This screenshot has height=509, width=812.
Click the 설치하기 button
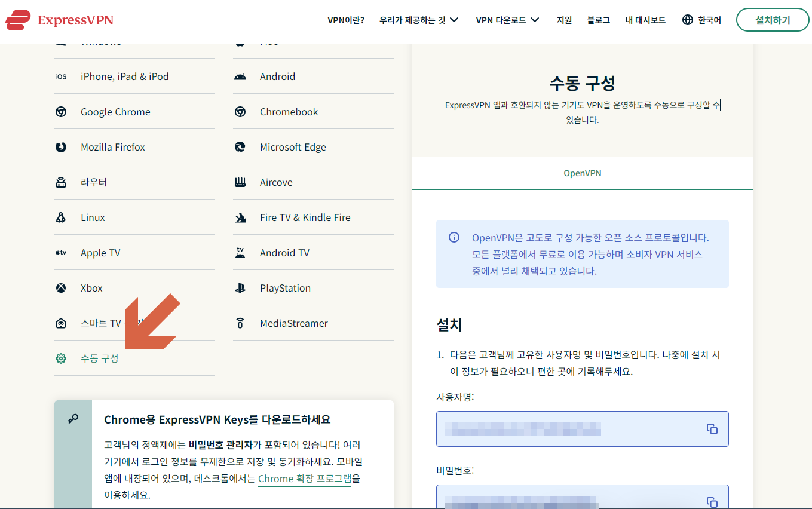pyautogui.click(x=773, y=20)
